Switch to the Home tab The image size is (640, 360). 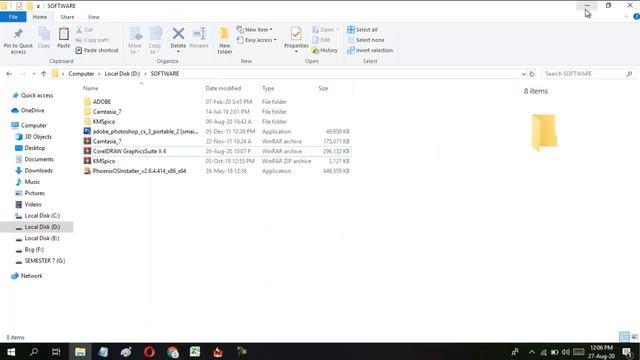pos(40,17)
